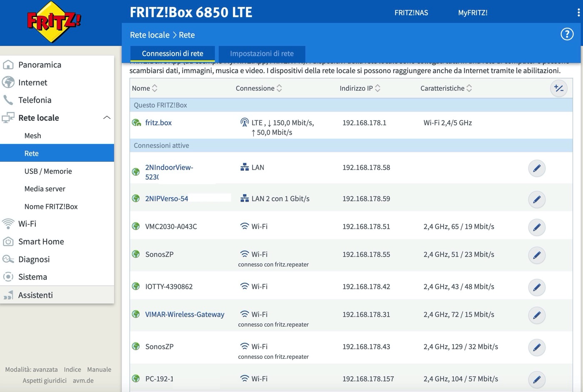Click the IP address 192.168.178.1
Screen dimensions: 583x392
coord(364,123)
